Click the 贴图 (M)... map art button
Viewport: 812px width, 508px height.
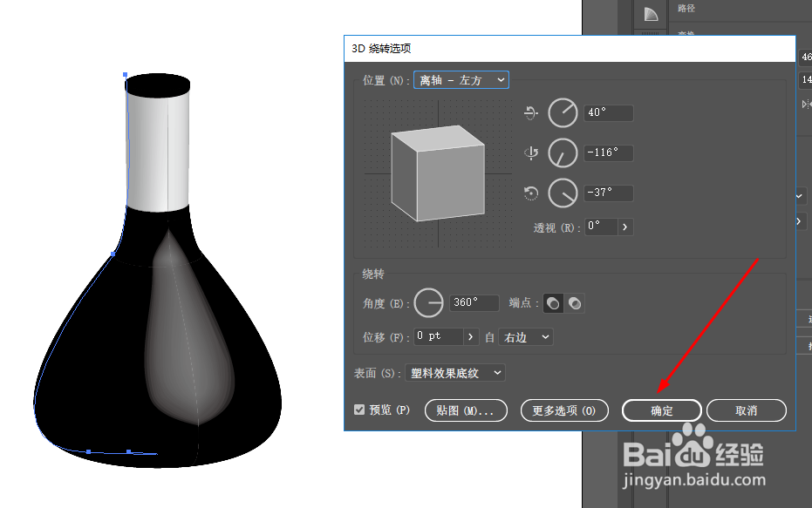[466, 410]
